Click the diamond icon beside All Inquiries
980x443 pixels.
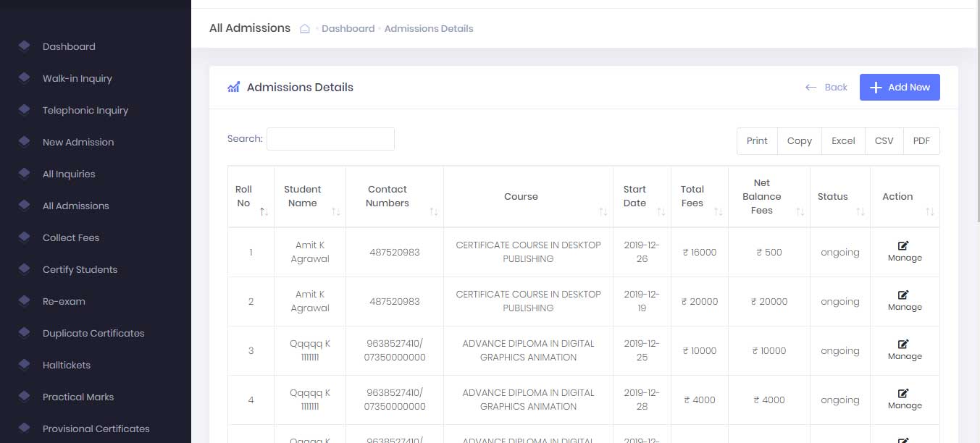point(24,174)
